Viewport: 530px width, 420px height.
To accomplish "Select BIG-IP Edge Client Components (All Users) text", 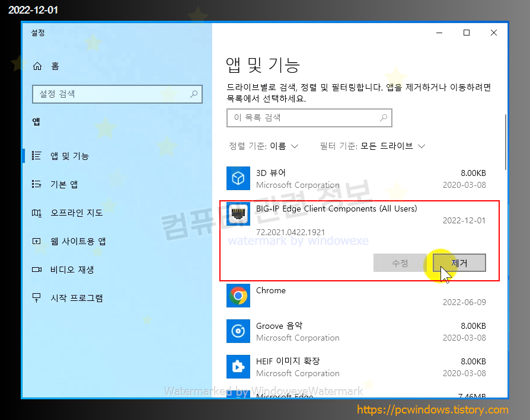I will (336, 209).
